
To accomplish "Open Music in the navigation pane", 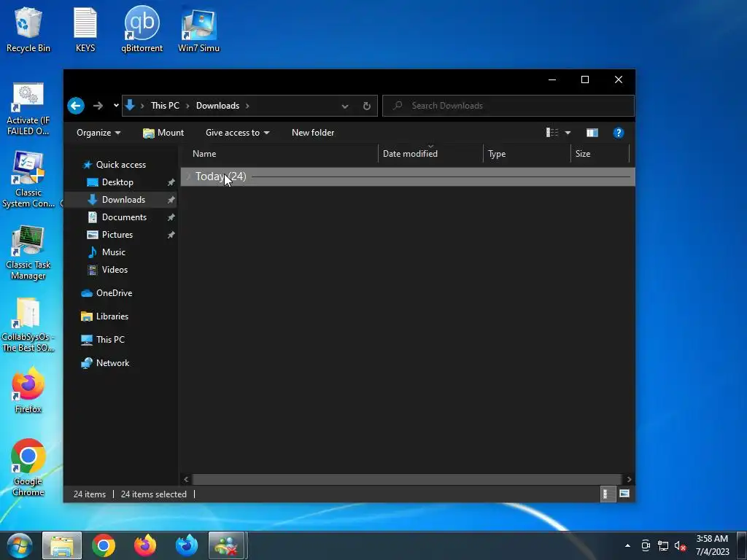I will [x=113, y=252].
